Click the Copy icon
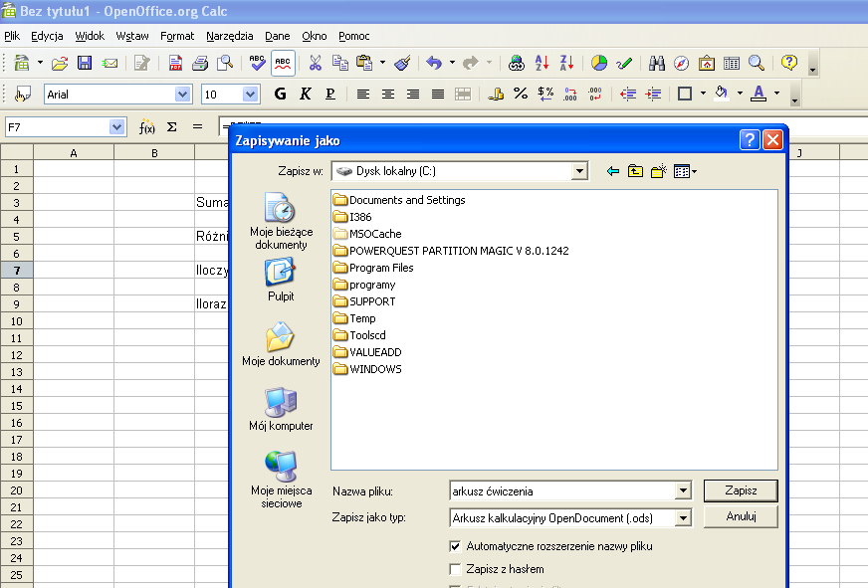The image size is (868, 588). tap(339, 63)
